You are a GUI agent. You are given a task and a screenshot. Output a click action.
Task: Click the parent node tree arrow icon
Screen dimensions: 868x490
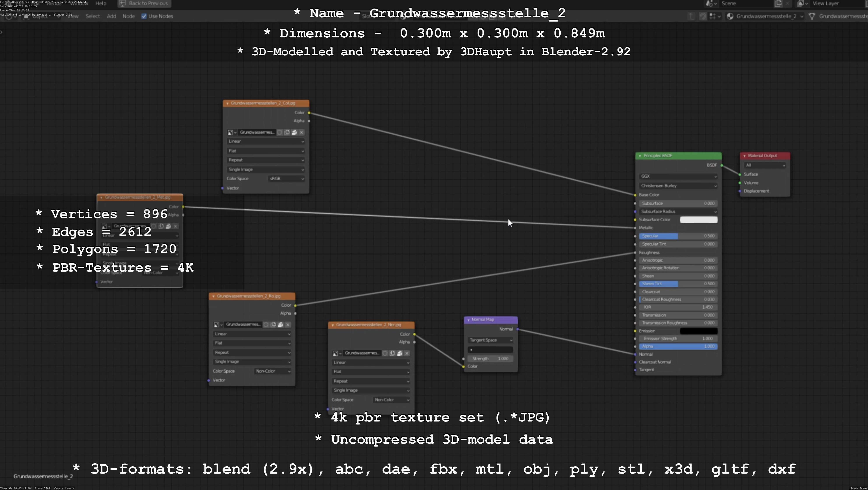click(x=691, y=16)
